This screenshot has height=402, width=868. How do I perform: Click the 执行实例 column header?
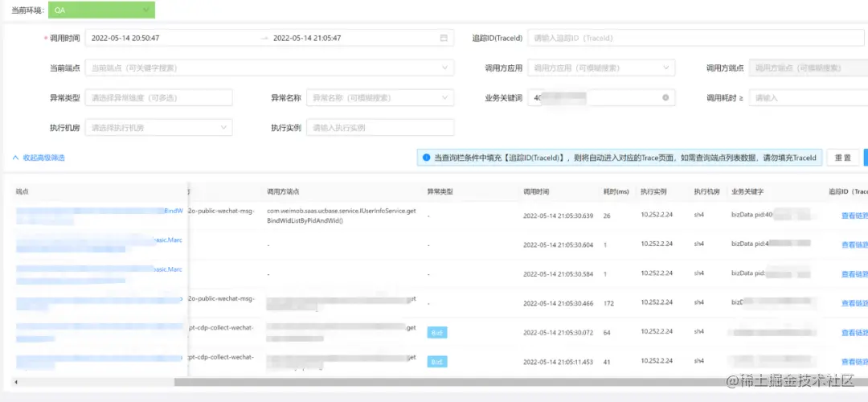(x=653, y=191)
